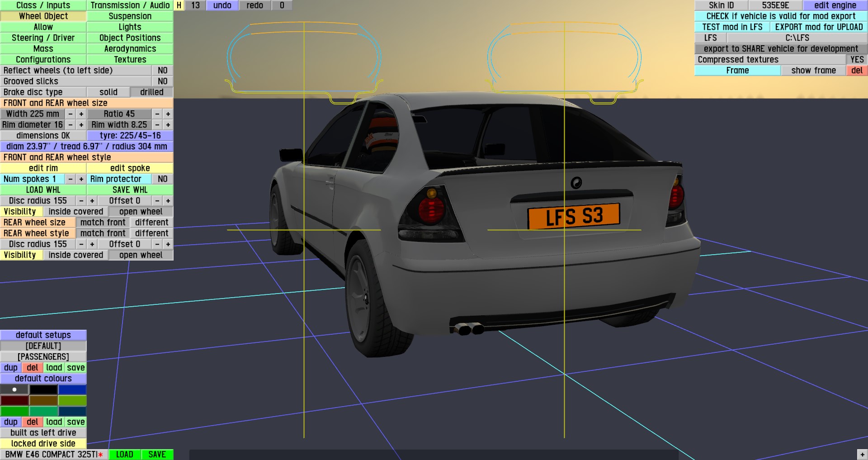Switch to Transmission / Audio tab
The image size is (868, 460).
point(130,5)
